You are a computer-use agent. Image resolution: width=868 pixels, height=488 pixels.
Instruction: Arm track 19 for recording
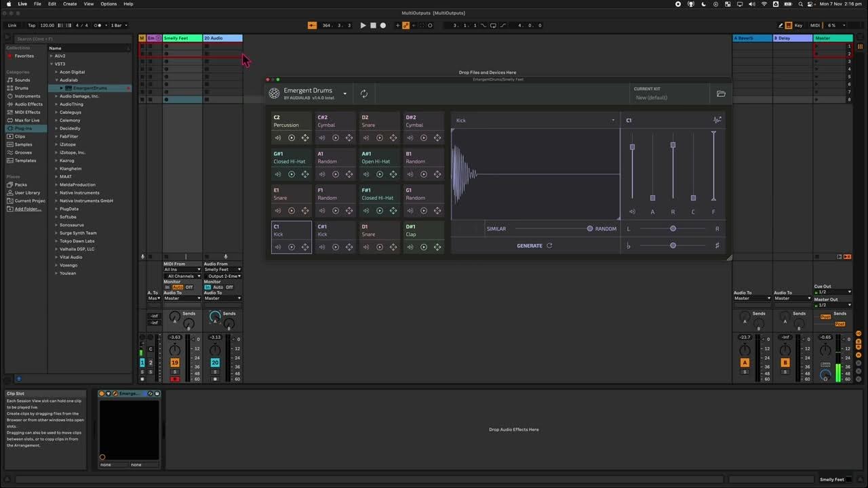tap(175, 379)
